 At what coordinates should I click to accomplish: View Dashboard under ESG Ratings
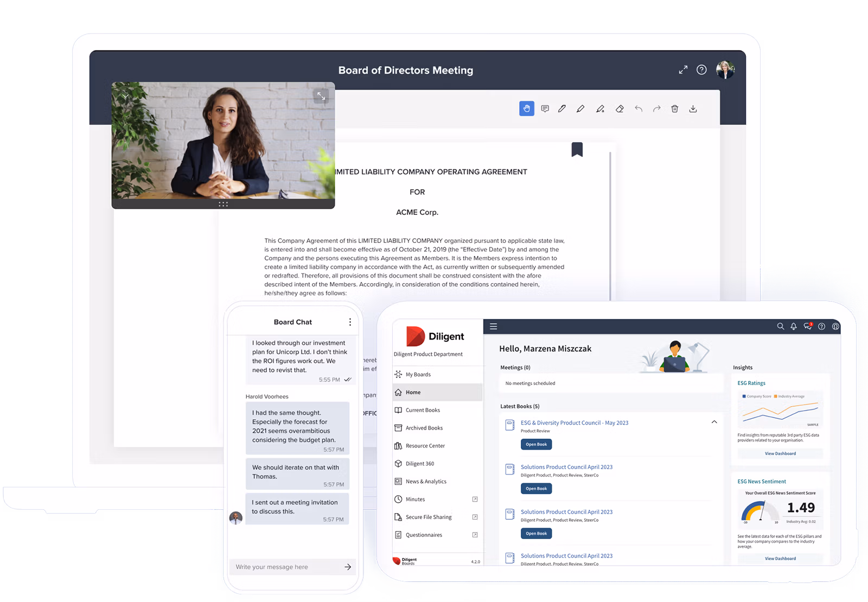(x=780, y=453)
